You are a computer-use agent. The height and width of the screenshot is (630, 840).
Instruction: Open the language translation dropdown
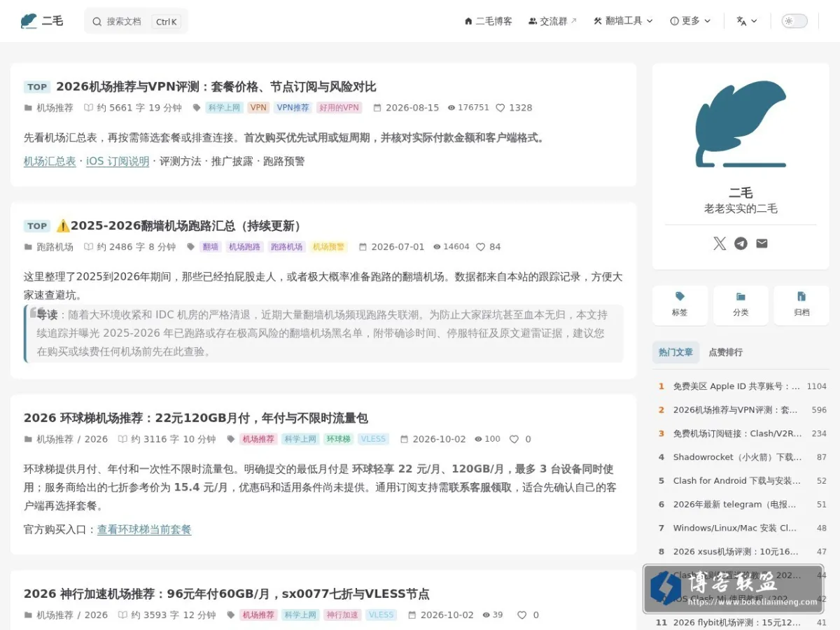[747, 21]
